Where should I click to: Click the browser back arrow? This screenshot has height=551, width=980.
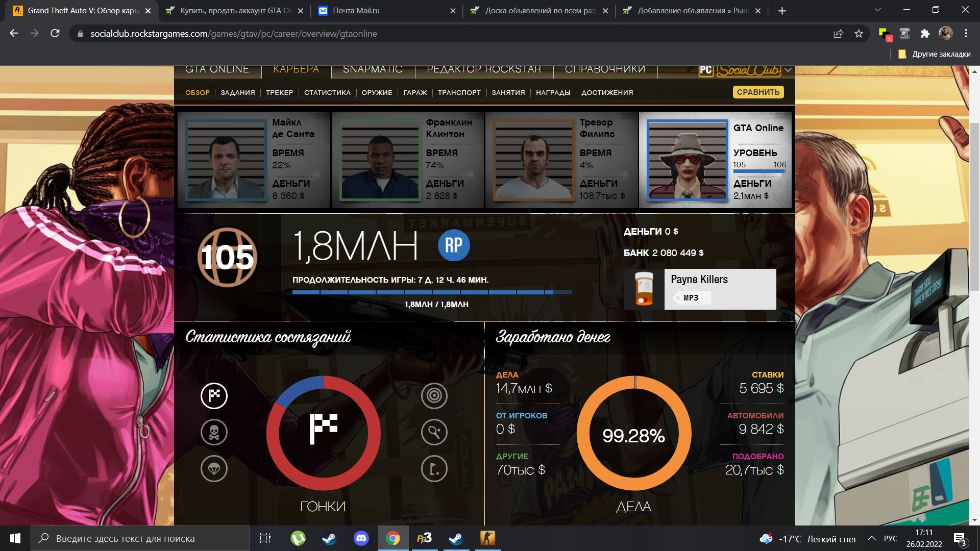[x=14, y=33]
